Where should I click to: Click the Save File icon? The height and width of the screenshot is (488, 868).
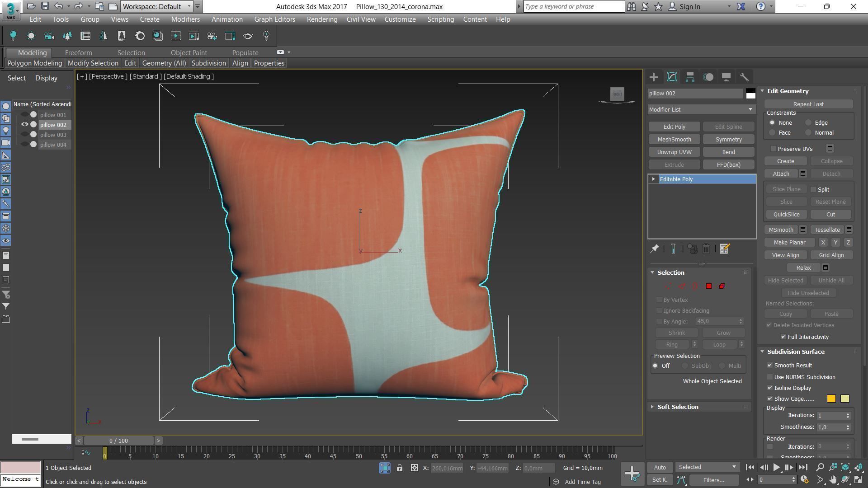[45, 6]
